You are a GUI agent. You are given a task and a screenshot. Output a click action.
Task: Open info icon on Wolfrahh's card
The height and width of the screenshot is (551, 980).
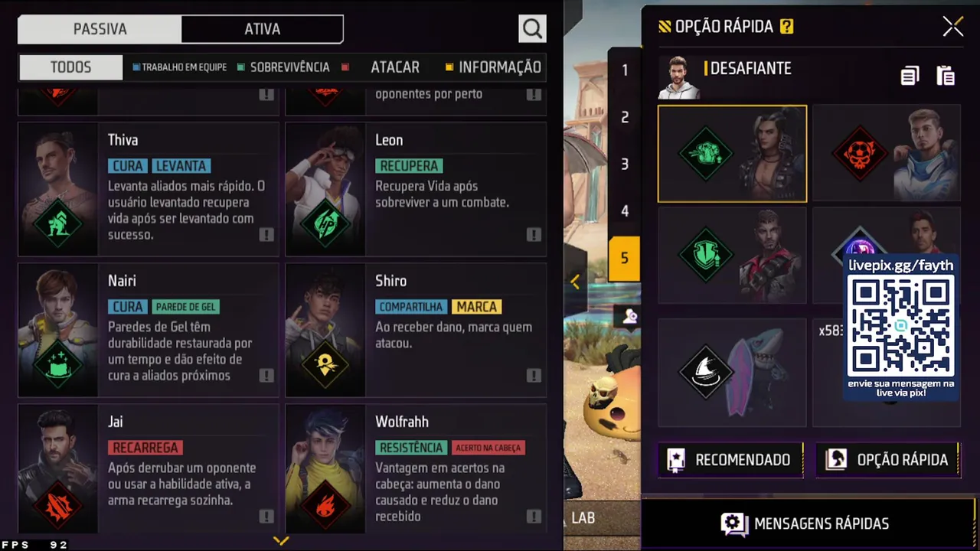(x=534, y=517)
